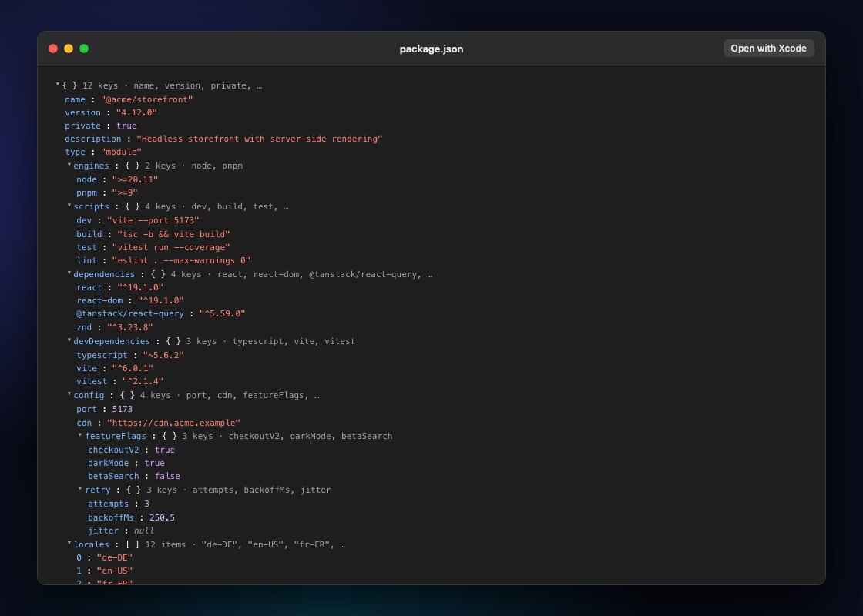Select the typescript key
The height and width of the screenshot is (616, 863).
point(102,355)
